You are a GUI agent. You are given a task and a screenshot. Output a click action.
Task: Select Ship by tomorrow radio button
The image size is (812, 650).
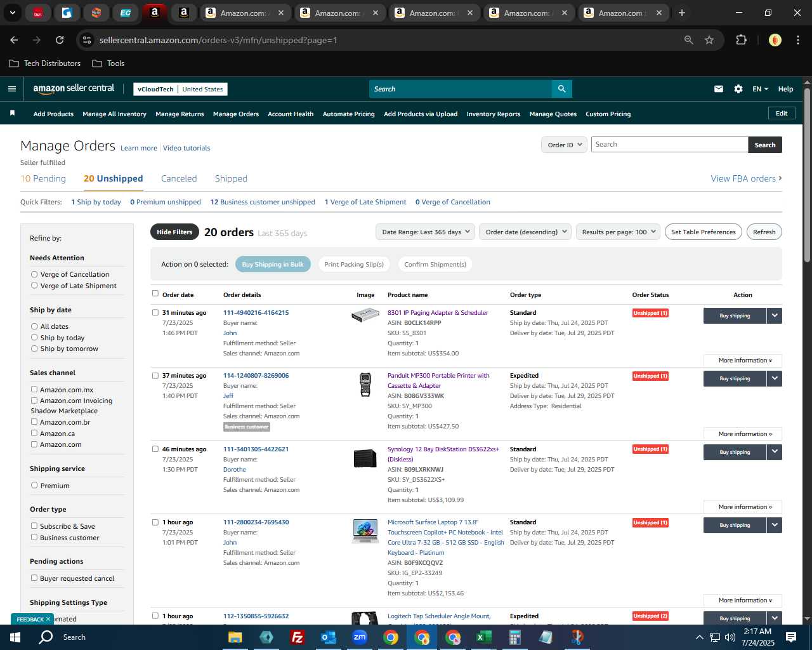[x=34, y=348]
